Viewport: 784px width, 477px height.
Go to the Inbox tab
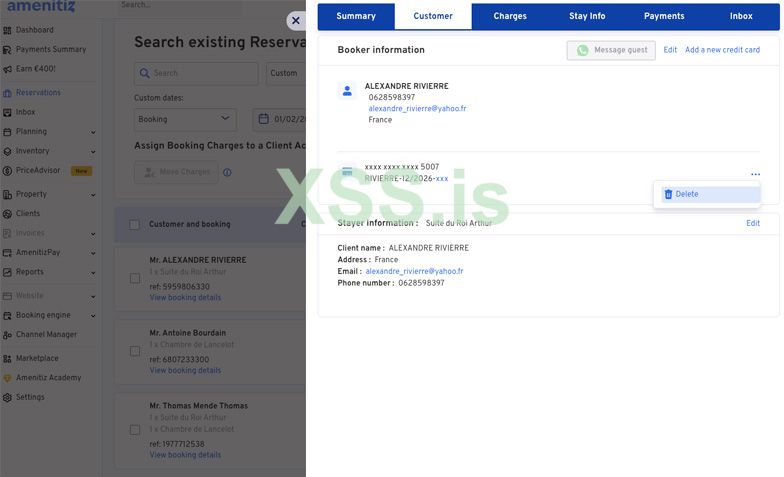[x=741, y=16]
